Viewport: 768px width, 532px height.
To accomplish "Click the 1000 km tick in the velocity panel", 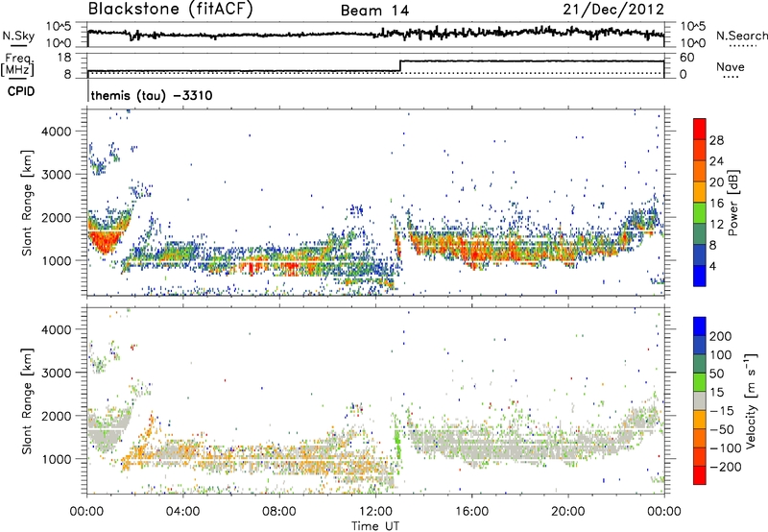I will click(57, 459).
